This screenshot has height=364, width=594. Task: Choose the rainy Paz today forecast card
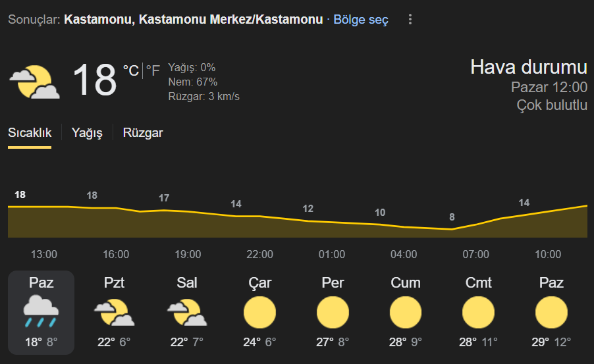[x=41, y=313]
